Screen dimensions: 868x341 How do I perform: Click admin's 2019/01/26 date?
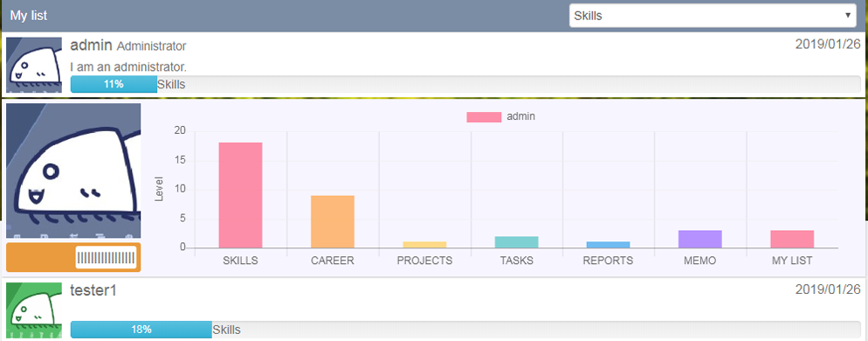coord(828,45)
